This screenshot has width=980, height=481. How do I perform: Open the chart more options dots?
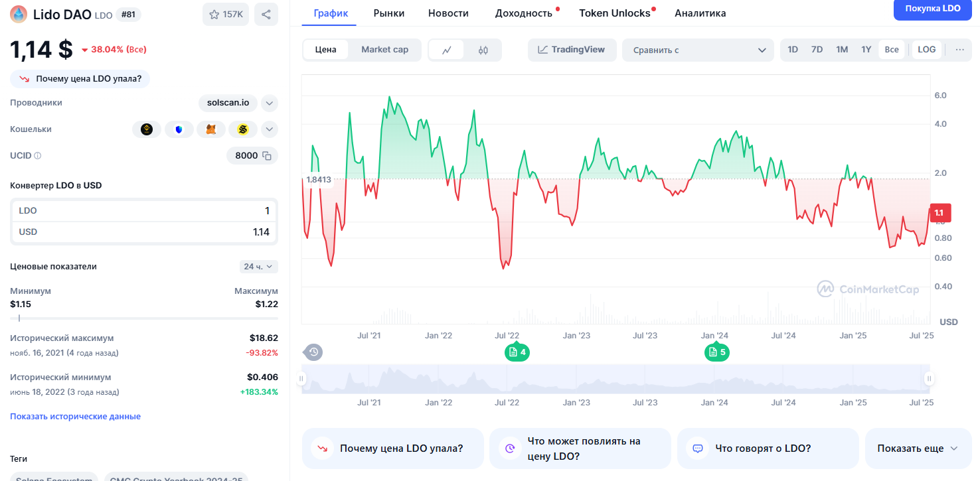[x=959, y=50]
